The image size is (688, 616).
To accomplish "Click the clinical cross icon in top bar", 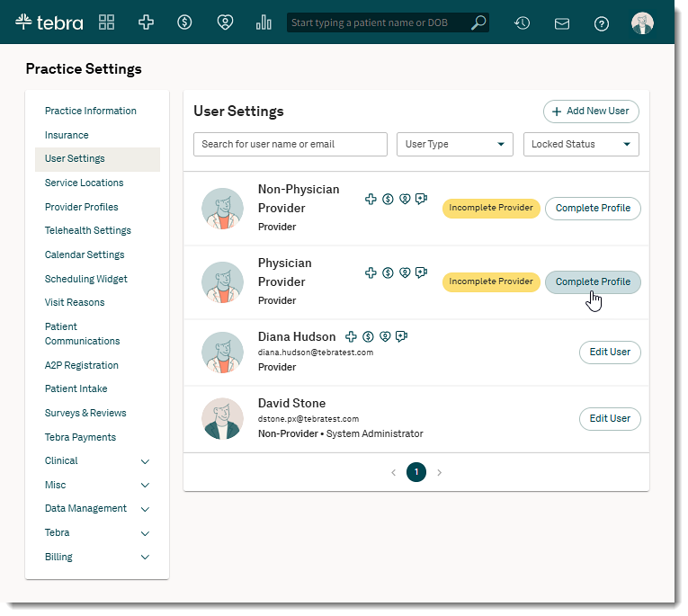I will click(146, 22).
